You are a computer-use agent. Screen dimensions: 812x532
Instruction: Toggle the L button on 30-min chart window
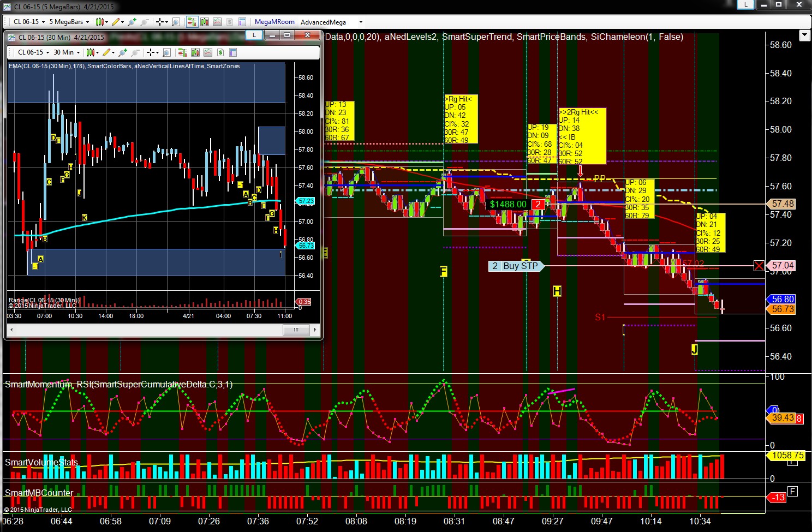pos(254,35)
